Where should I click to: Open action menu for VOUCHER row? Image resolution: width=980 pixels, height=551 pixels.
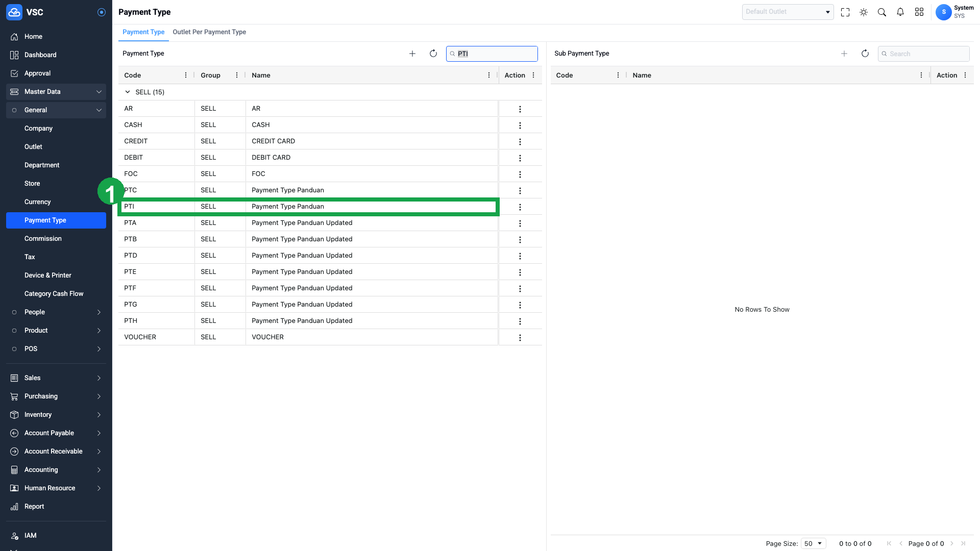(x=520, y=337)
